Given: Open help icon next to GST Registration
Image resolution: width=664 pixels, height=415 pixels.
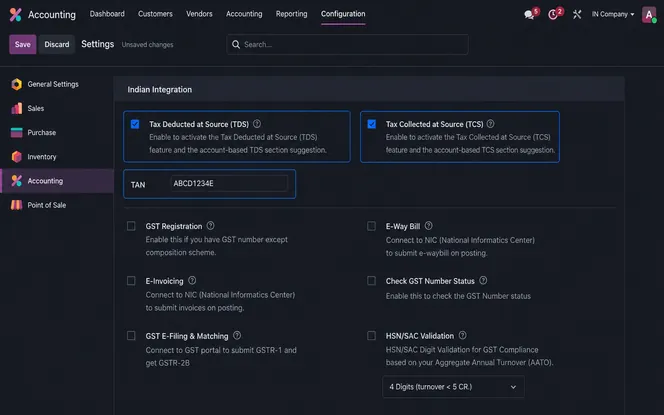Looking at the screenshot, I should pos(210,226).
